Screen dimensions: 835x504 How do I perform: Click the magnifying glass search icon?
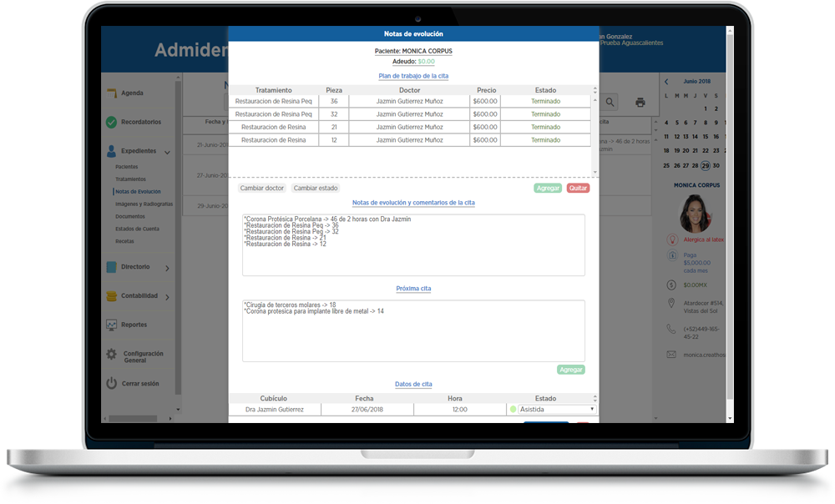tap(610, 102)
